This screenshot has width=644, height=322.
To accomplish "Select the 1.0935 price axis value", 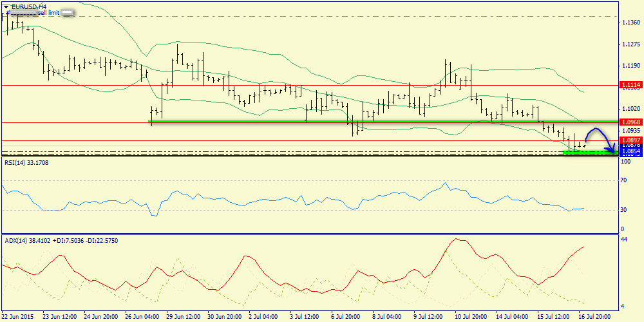I will click(631, 131).
